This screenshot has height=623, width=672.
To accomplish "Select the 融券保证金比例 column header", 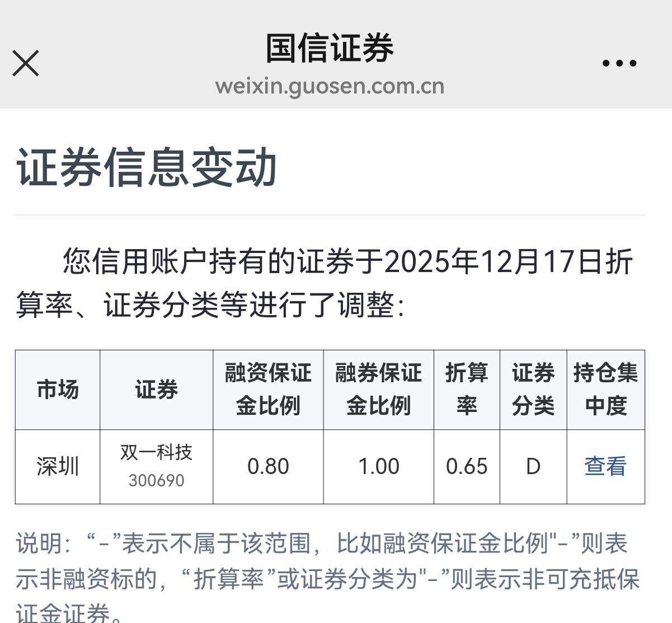I will 378,390.
